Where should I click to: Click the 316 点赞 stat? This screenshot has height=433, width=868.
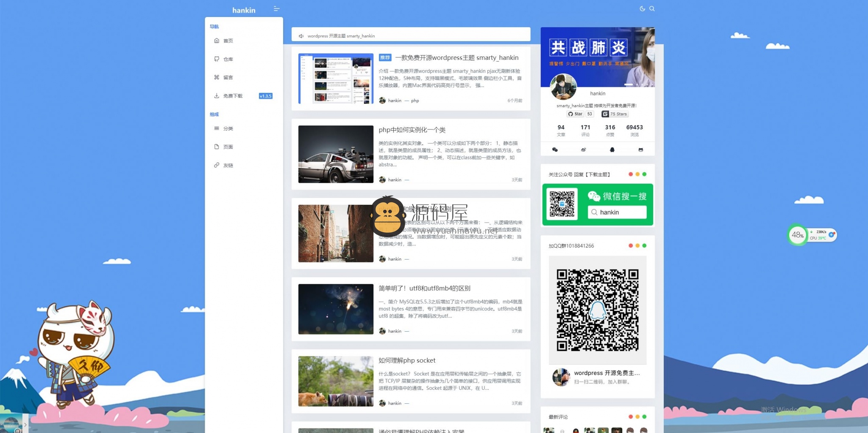(610, 131)
